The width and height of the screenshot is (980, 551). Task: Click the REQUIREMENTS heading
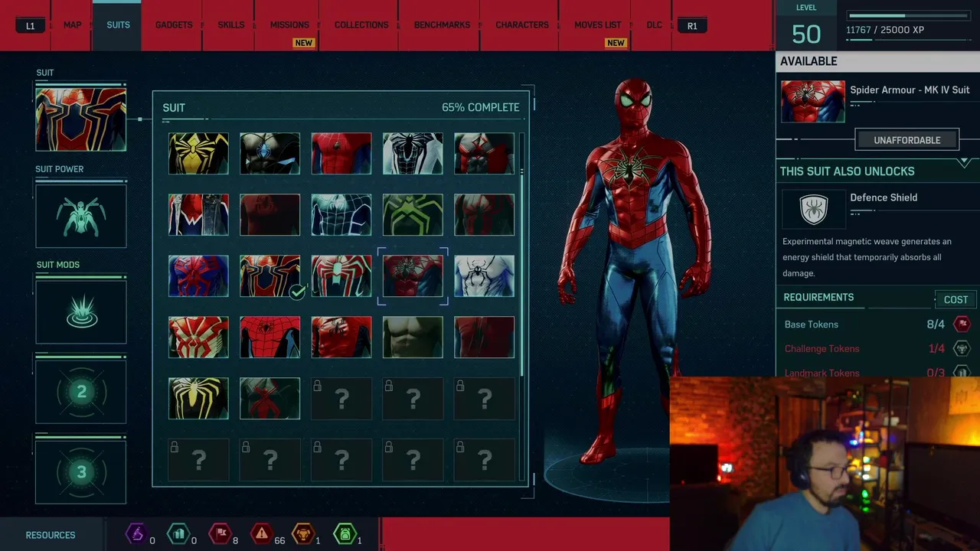pyautogui.click(x=818, y=297)
